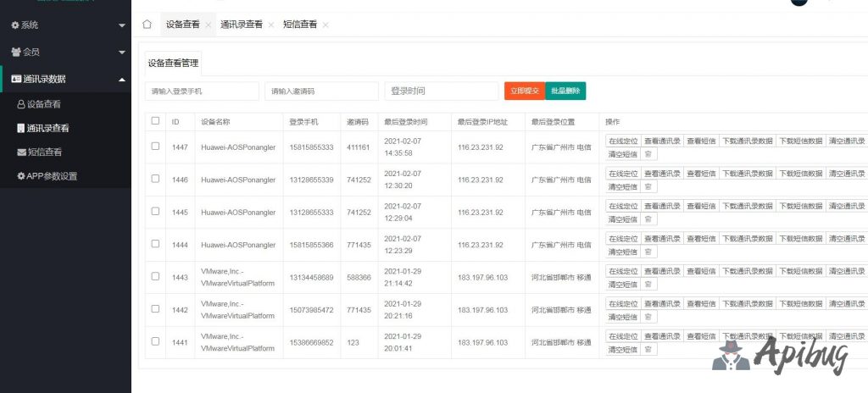
Task: Close the 短信查看 tab
Action: (325, 25)
